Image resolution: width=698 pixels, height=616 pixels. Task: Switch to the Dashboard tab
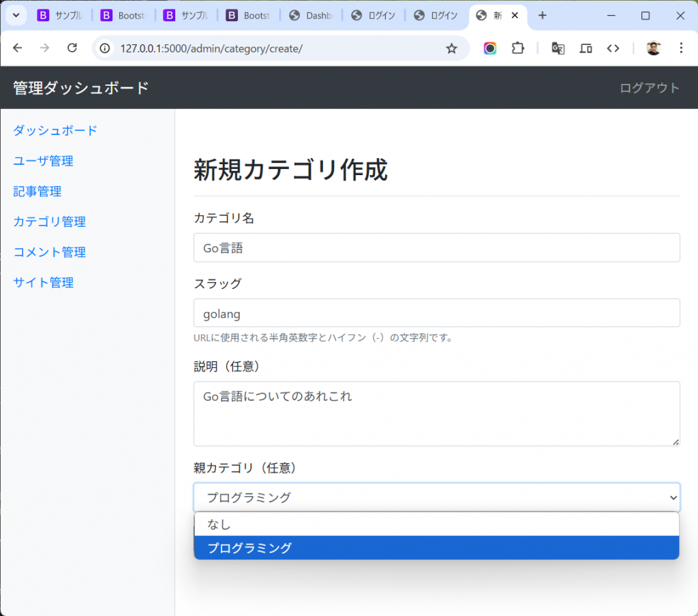[311, 16]
